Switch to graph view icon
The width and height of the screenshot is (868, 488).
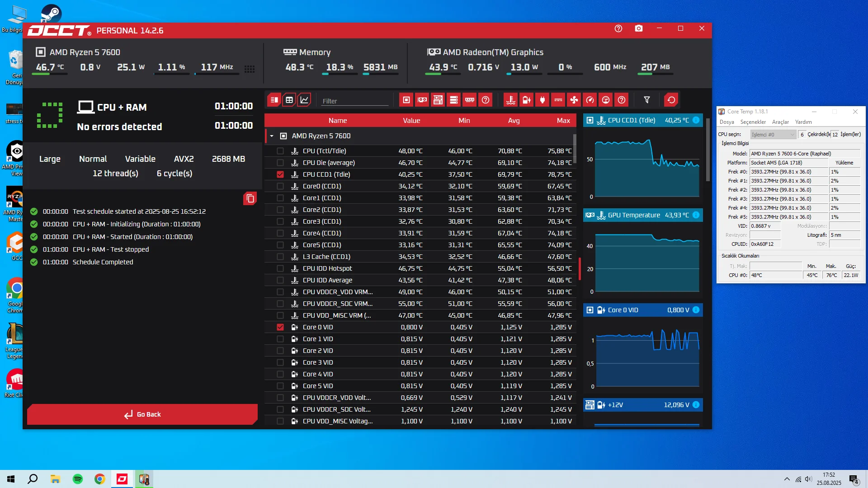304,100
